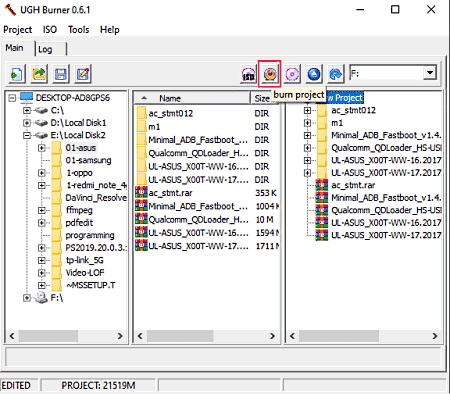Viewport: 450px width, 394px height.
Task: Click the open project folder icon
Action: tap(39, 74)
